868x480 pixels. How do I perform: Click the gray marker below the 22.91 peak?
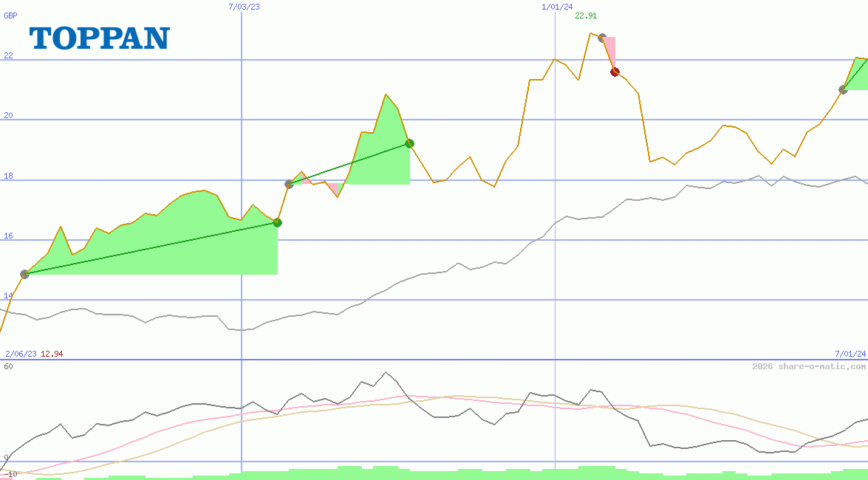pyautogui.click(x=601, y=38)
